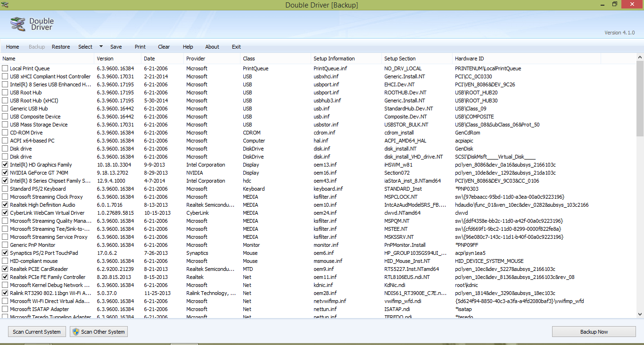Screen dimensions: 644x345
Task: Open the Help menu
Action: tap(188, 47)
